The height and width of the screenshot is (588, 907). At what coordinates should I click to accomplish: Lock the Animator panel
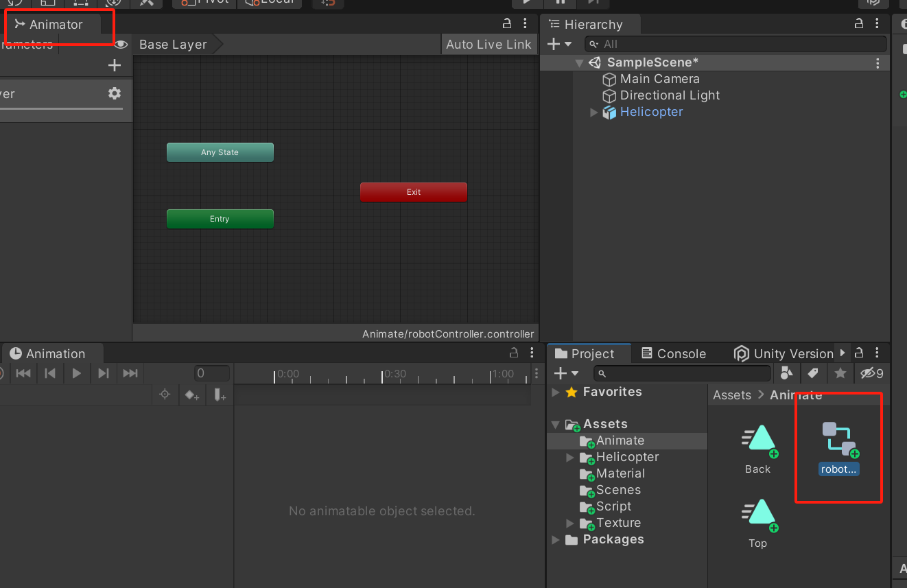pyautogui.click(x=507, y=23)
